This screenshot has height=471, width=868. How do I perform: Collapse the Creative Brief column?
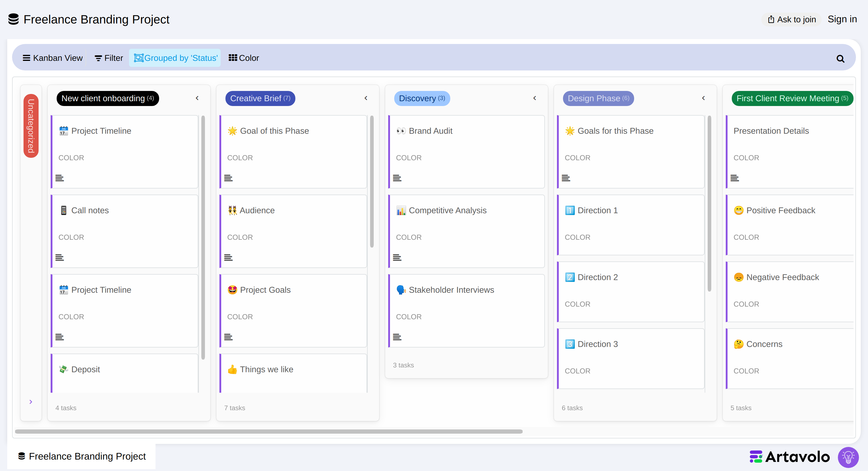pyautogui.click(x=366, y=98)
